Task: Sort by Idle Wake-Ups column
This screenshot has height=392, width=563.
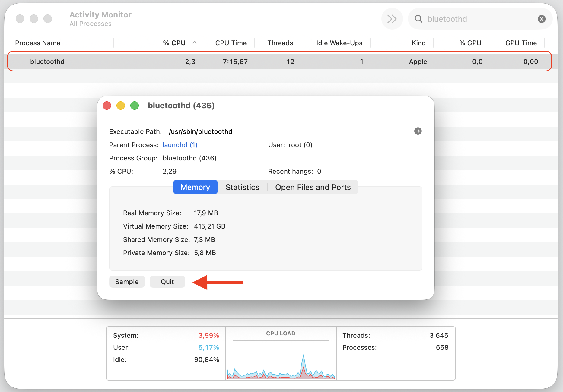Action: tap(339, 43)
